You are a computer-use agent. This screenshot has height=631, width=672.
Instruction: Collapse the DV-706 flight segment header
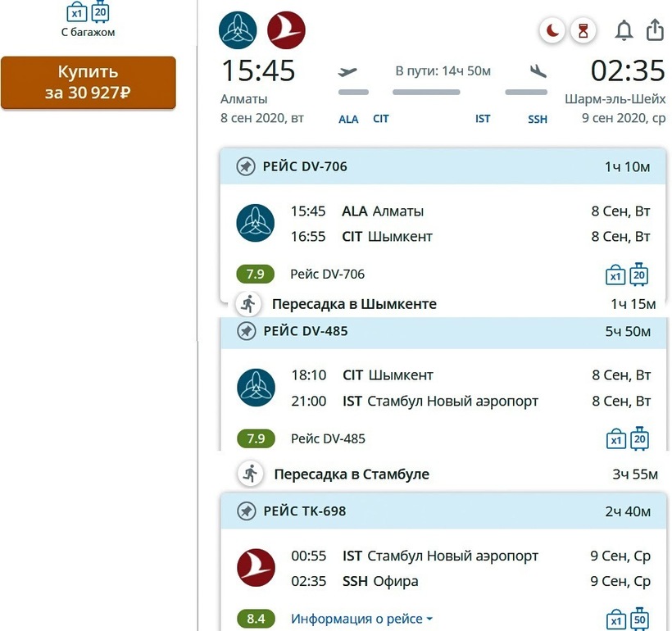pos(443,166)
